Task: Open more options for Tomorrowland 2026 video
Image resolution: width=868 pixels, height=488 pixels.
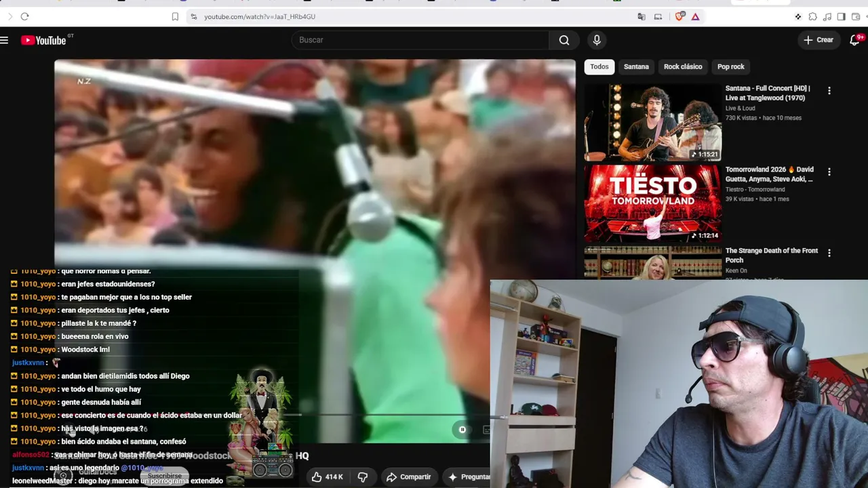Action: (x=829, y=172)
